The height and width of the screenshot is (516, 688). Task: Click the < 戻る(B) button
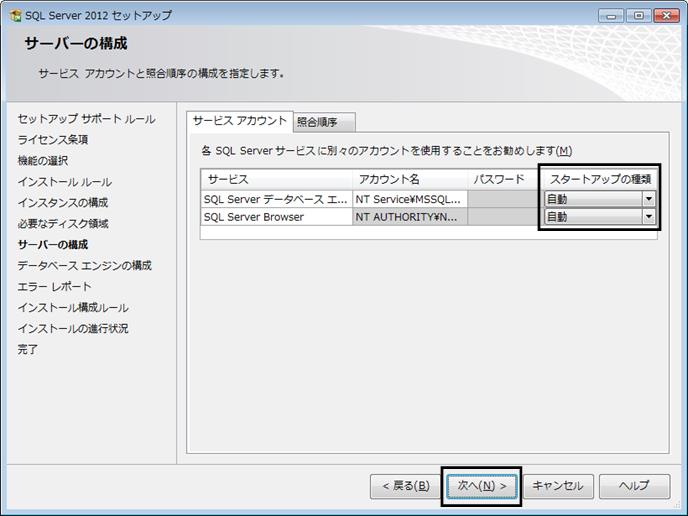[405, 486]
